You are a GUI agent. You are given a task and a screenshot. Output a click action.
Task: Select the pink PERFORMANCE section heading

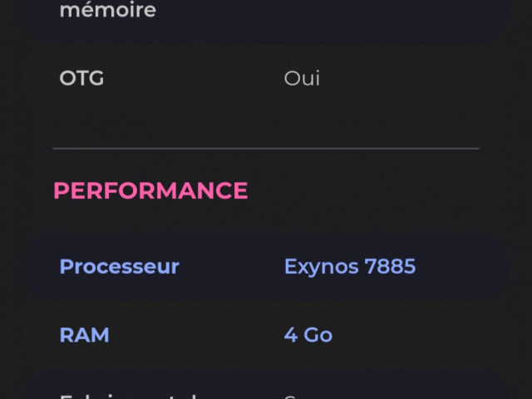pyautogui.click(x=150, y=190)
